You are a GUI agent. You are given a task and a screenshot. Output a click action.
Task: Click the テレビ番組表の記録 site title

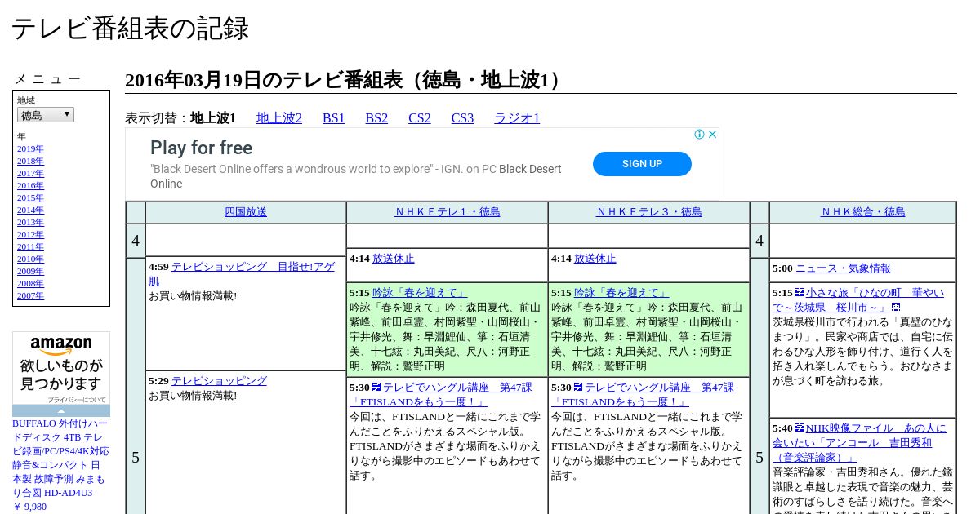(130, 29)
